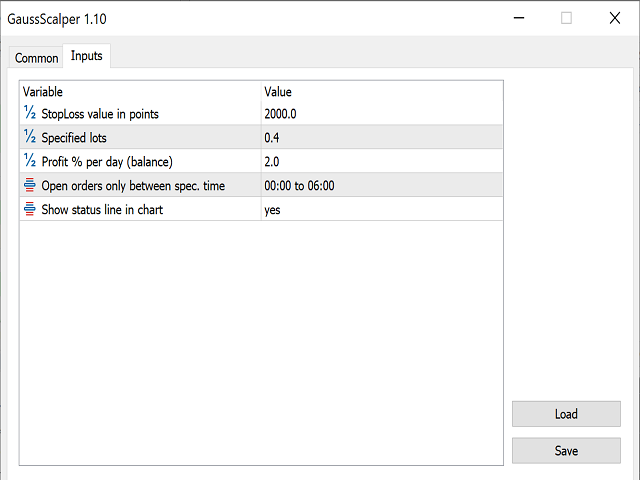This screenshot has width=640, height=480.
Task: Edit the Profit per day value 2.0
Action: tap(380, 162)
